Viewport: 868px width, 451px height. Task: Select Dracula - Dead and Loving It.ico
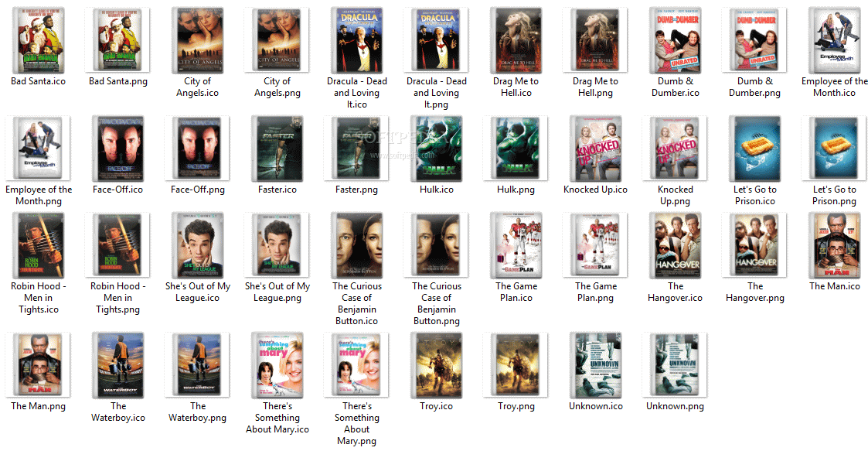click(357, 40)
